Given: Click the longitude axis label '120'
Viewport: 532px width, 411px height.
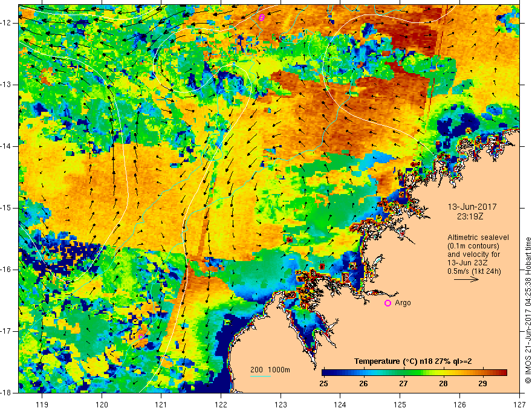Looking at the screenshot, I should click(102, 404).
